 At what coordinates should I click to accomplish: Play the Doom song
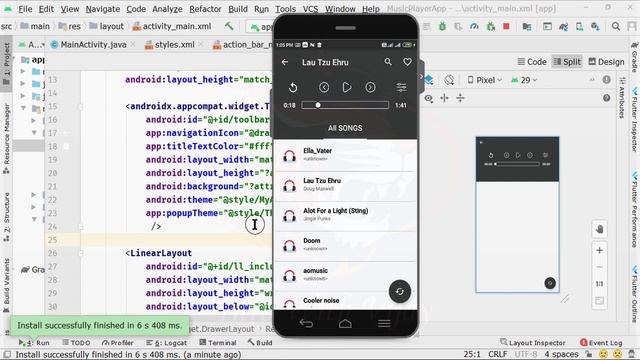click(346, 246)
